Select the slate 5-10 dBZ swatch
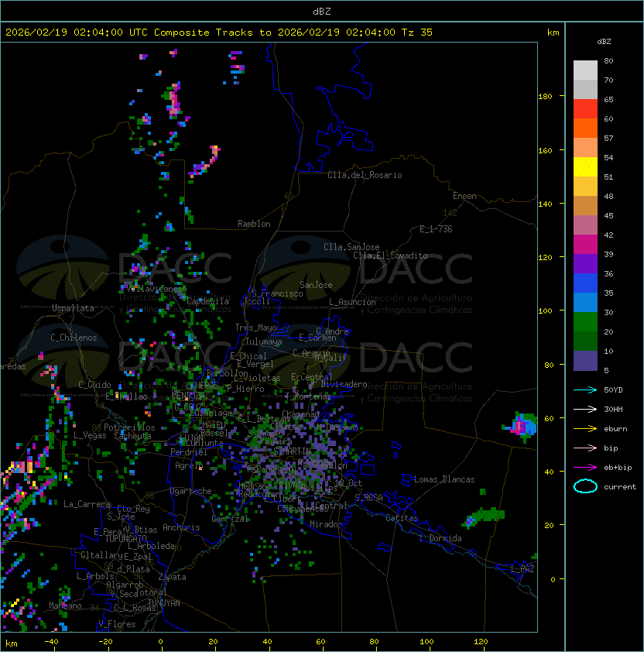The width and height of the screenshot is (644, 652). 585,361
